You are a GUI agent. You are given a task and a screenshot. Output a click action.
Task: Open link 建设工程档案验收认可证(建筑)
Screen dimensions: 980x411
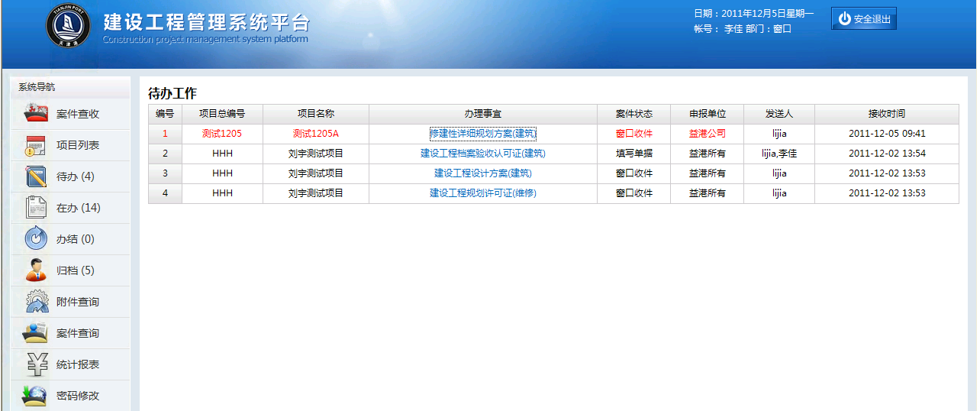[482, 154]
